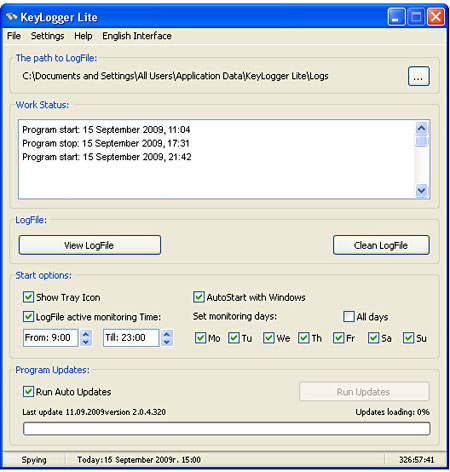This screenshot has width=450, height=472.
Task: Disable AutoStart with Windows checkbox
Action: tap(199, 297)
